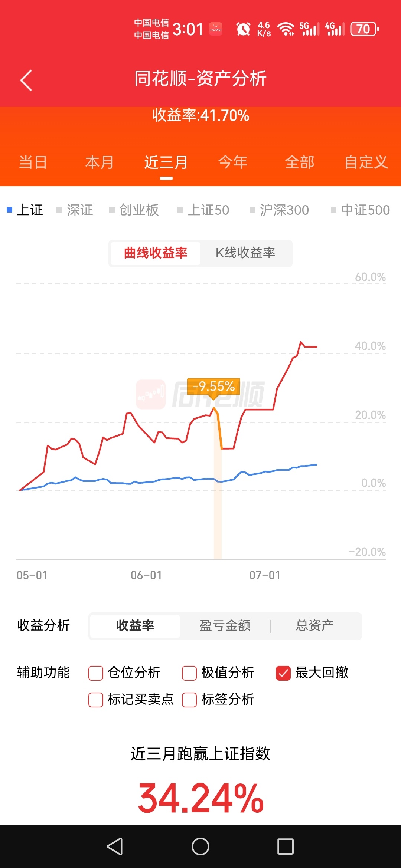Uncheck the 最大回撤 checkbox
The width and height of the screenshot is (401, 868).
(x=283, y=673)
